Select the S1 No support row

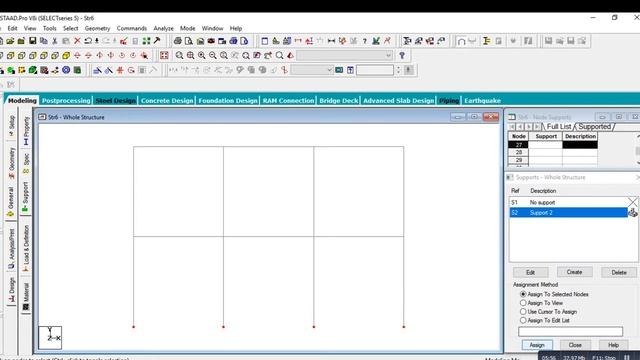[x=569, y=202]
